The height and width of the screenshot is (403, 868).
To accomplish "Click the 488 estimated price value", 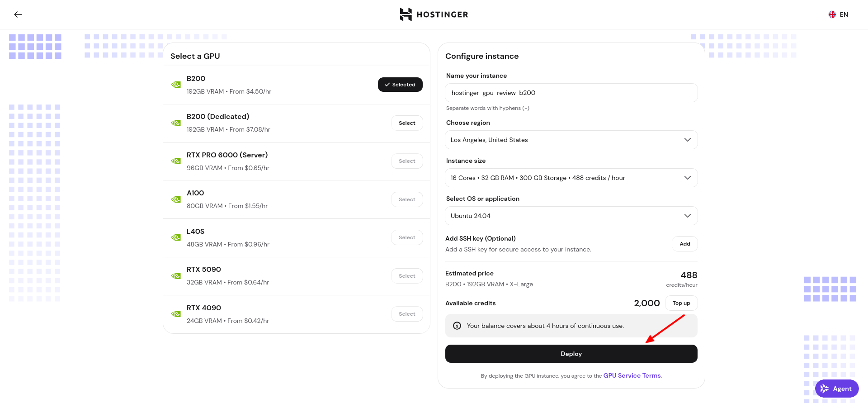I will click(x=689, y=275).
